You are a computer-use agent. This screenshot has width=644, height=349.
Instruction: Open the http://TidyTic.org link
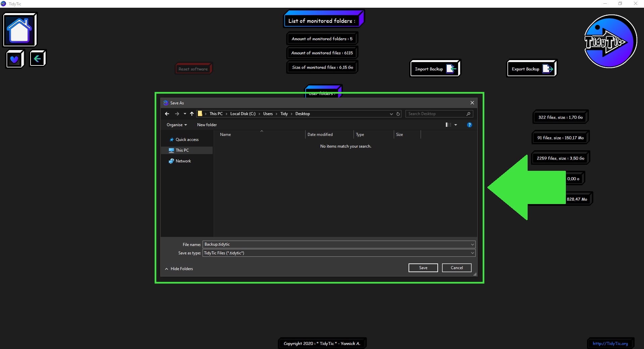(610, 343)
